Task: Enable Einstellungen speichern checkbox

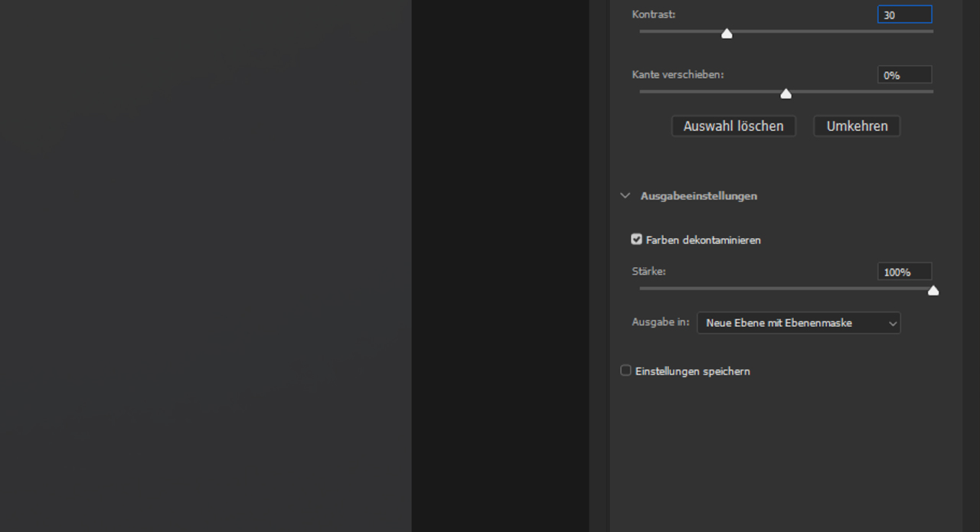Action: [626, 370]
